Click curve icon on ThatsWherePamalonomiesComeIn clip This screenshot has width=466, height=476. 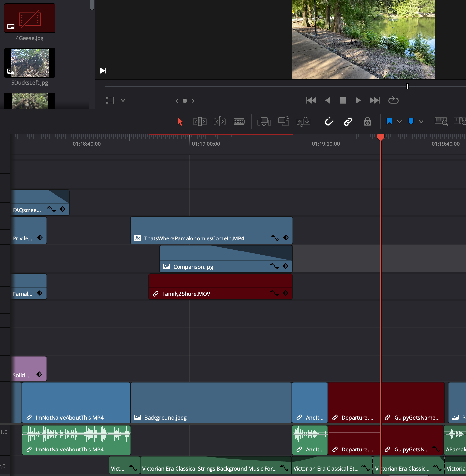pos(275,238)
